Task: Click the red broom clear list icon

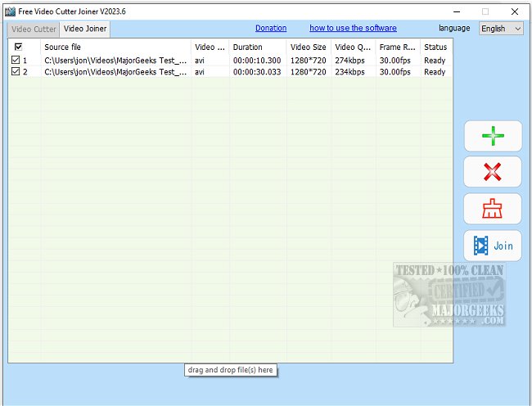Action: tap(492, 209)
